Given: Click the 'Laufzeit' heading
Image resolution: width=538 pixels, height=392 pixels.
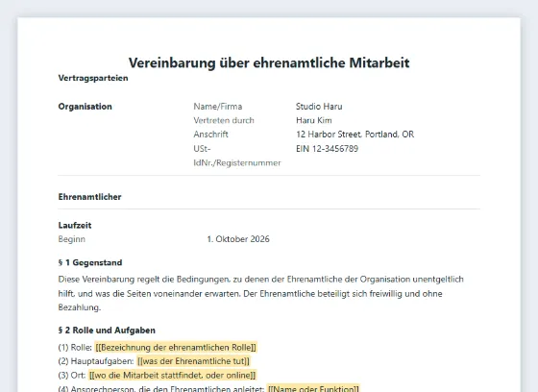Looking at the screenshot, I should pyautogui.click(x=75, y=225).
